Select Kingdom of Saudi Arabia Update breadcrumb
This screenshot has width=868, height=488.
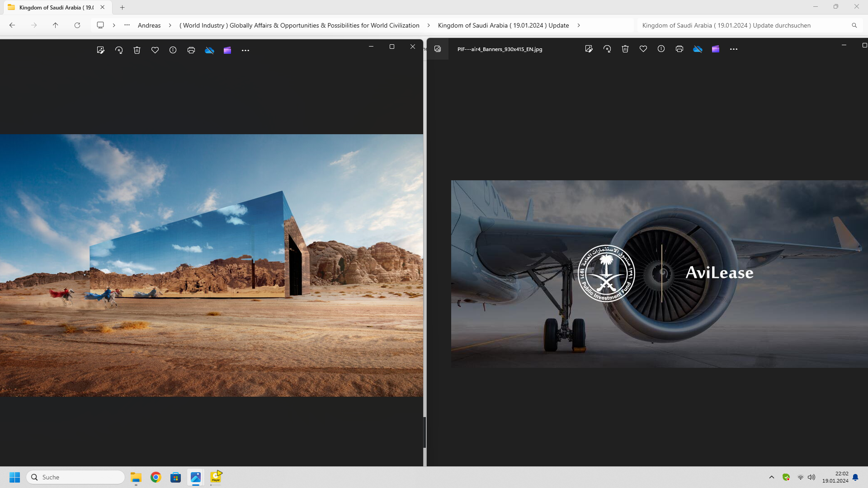pos(503,25)
